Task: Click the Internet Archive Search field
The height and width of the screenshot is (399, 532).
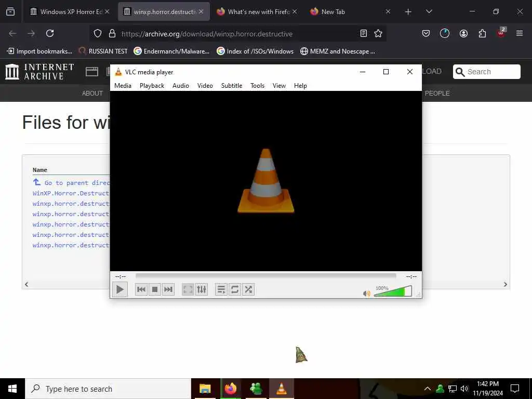Action: (x=486, y=72)
